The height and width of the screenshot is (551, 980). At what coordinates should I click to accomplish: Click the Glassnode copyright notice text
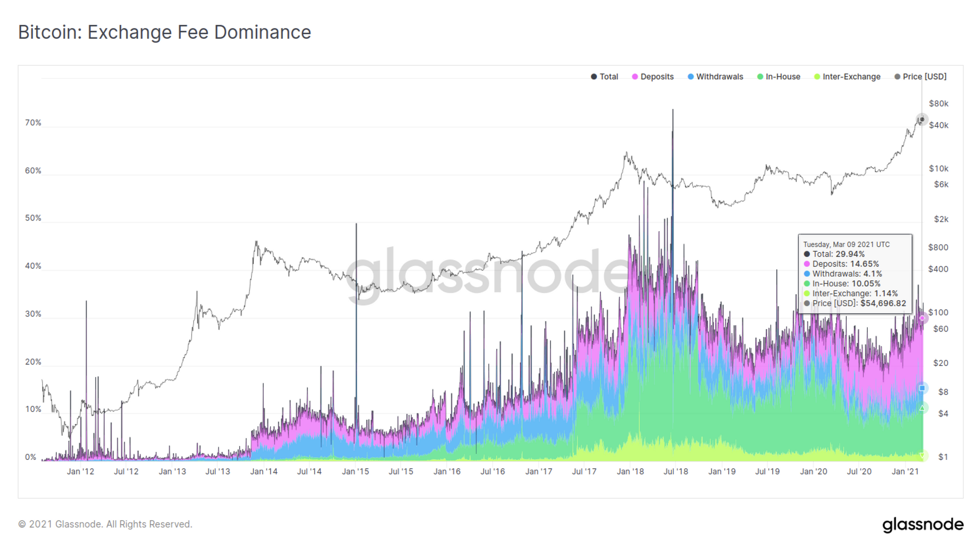105,525
